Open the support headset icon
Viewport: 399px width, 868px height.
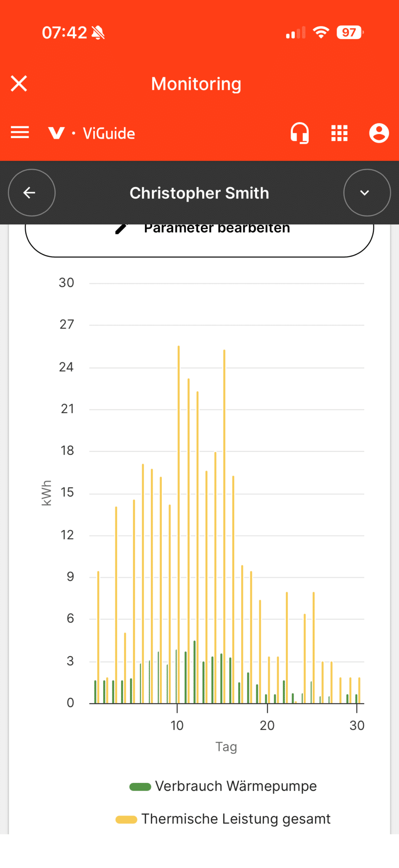[300, 133]
